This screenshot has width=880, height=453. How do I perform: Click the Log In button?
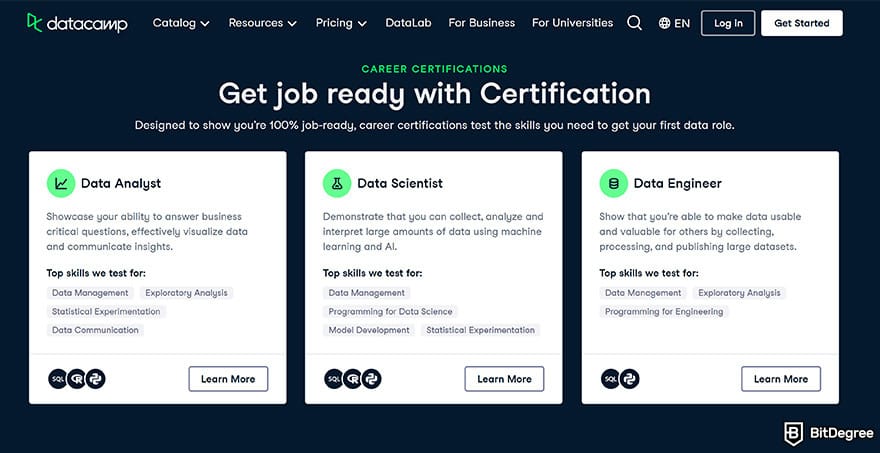728,23
